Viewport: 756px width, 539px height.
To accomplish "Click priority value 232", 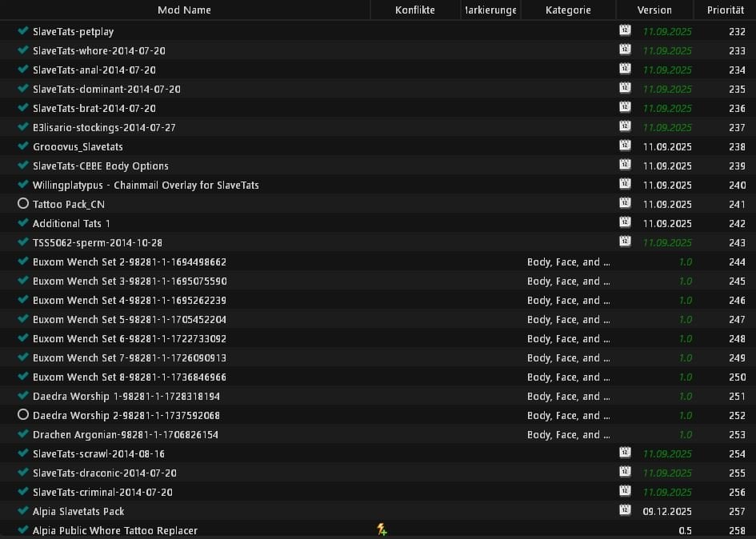I will tap(737, 32).
